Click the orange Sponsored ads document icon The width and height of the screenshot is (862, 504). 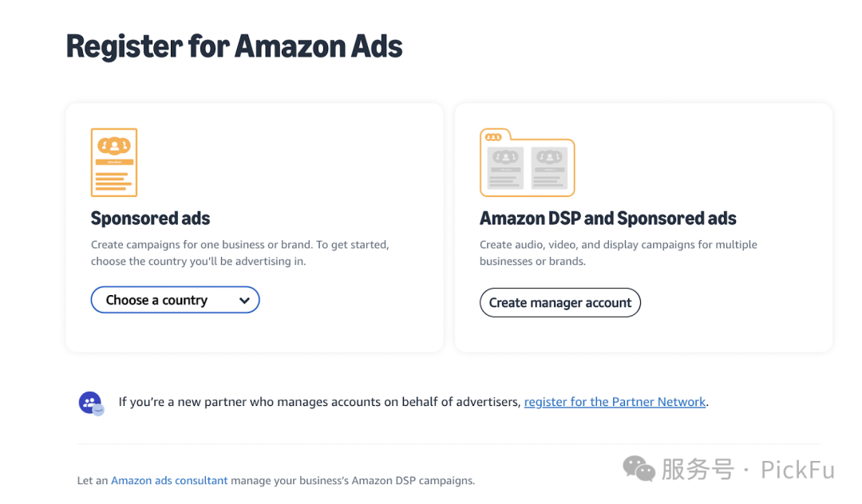114,163
